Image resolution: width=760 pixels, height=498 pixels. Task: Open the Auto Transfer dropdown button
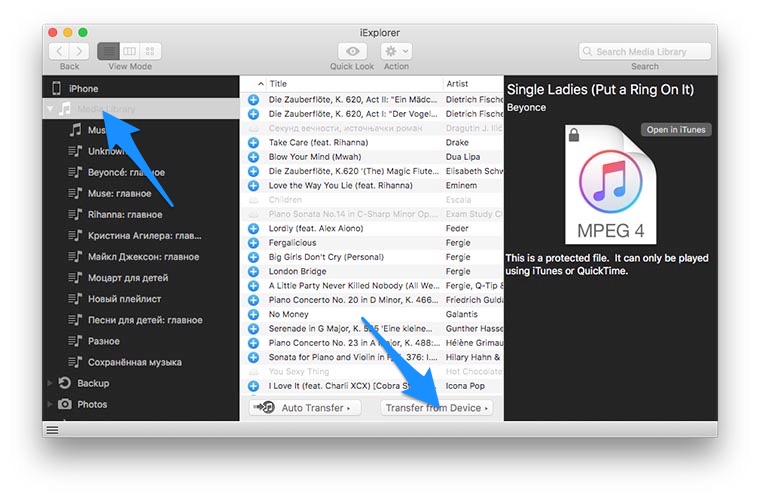[x=305, y=407]
